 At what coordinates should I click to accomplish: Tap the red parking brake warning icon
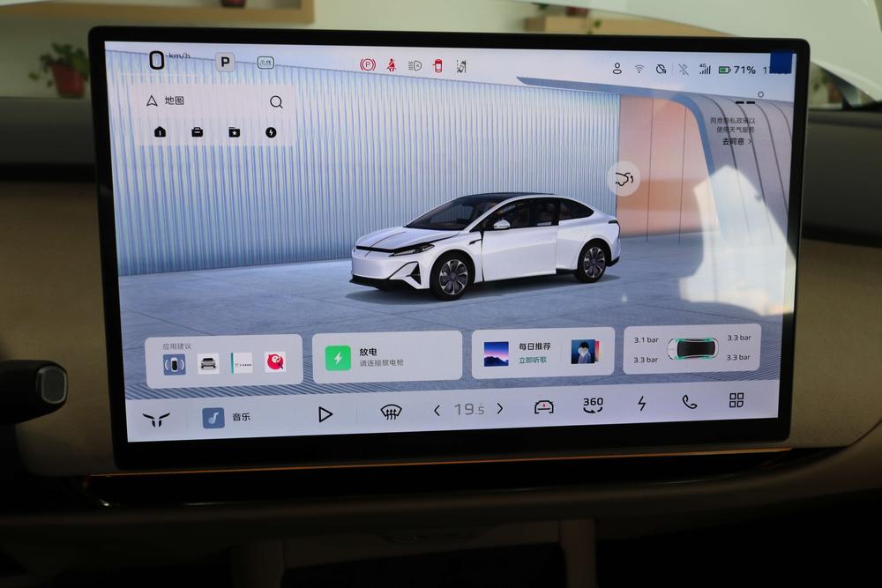coord(367,65)
